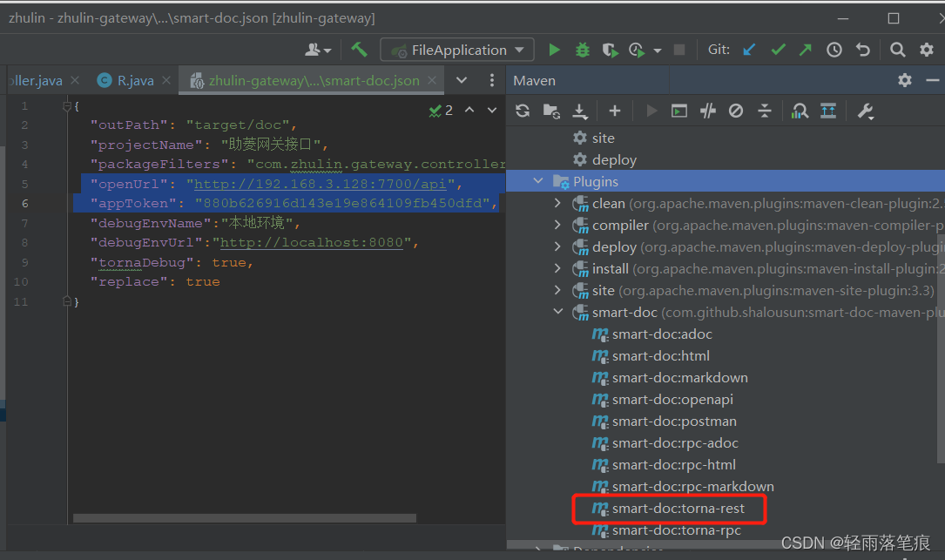Open the profiler run icon
Screen dimensions: 945x560
coord(637,50)
